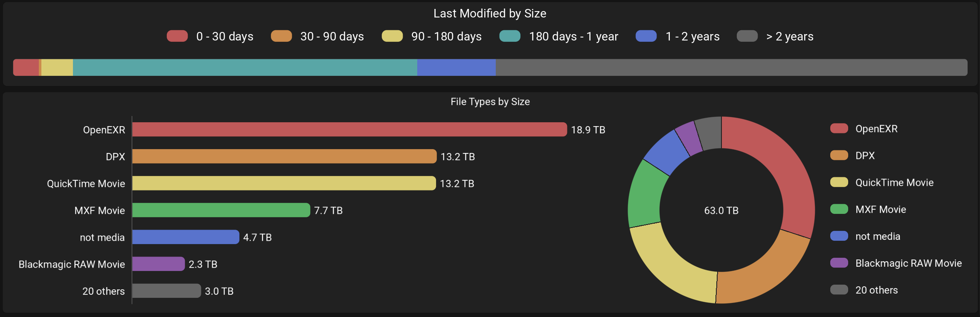Toggle the 30 - 90 days legend swatch

pos(281,36)
